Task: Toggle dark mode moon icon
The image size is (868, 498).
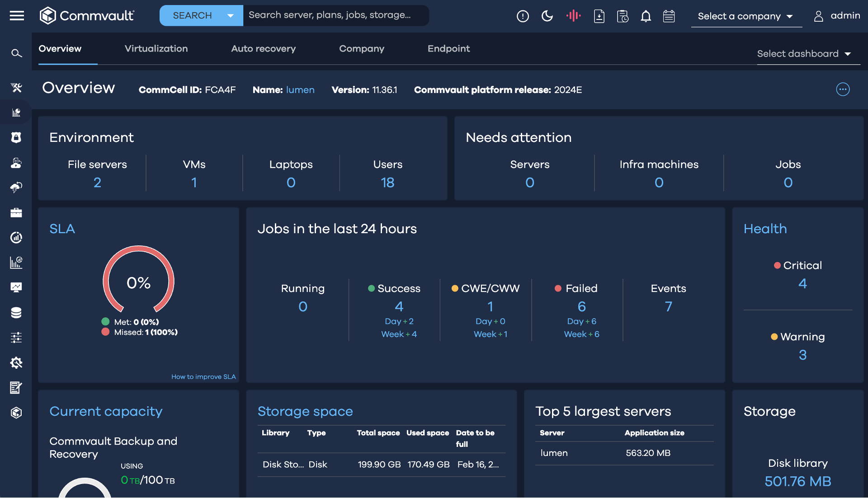Action: tap(547, 16)
